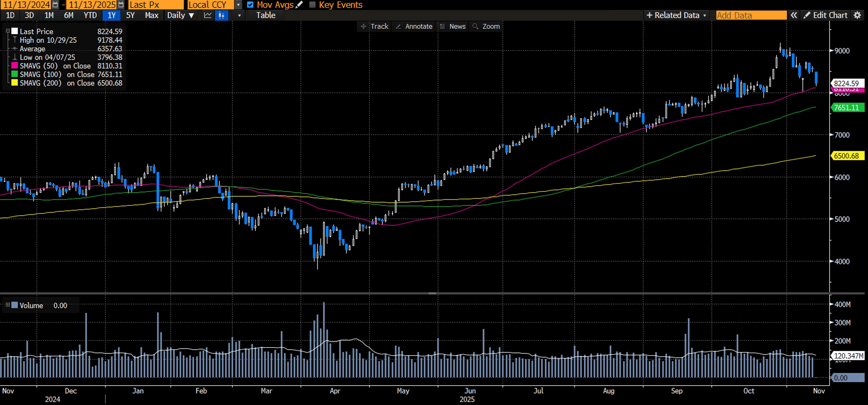Collapse the Volume legend box
The width and height of the screenshot is (868, 405).
click(8, 305)
